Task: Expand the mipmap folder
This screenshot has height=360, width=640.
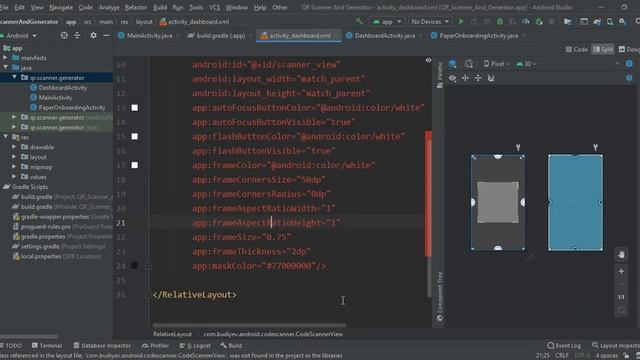Action: point(14,167)
